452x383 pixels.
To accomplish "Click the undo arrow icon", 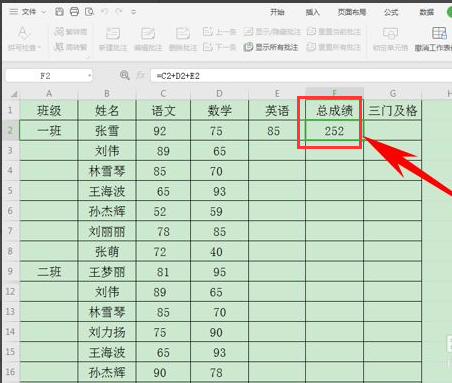I will (104, 12).
